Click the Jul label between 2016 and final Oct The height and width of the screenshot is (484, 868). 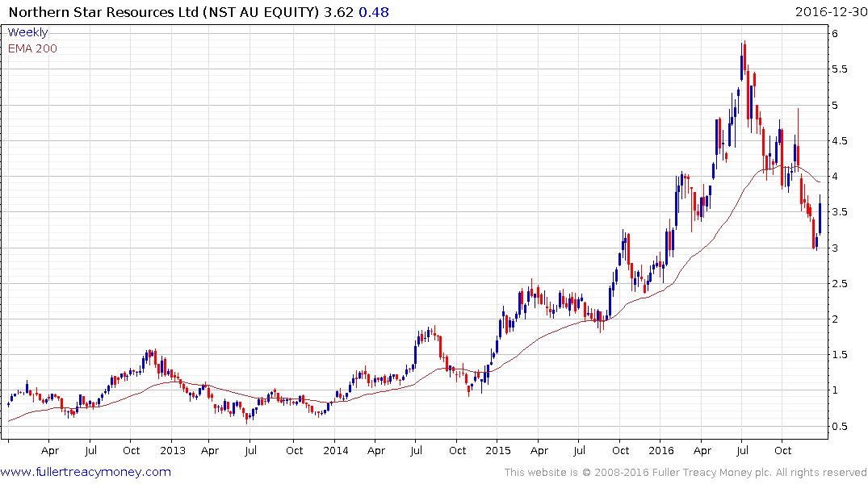(742, 450)
